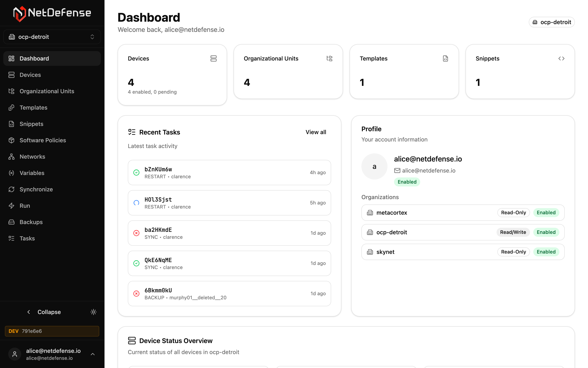Image resolution: width=588 pixels, height=368 pixels.
Task: Click the mail envelope icon in Profile
Action: 397,171
